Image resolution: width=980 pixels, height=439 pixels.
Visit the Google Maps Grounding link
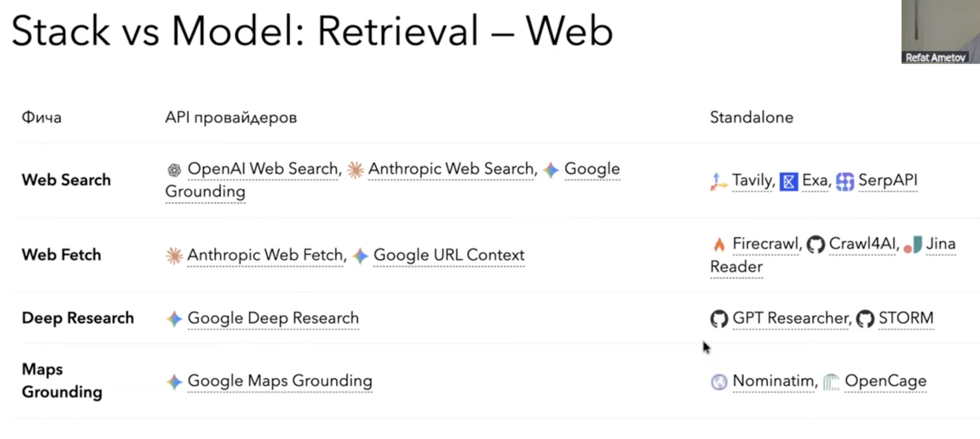pos(280,381)
